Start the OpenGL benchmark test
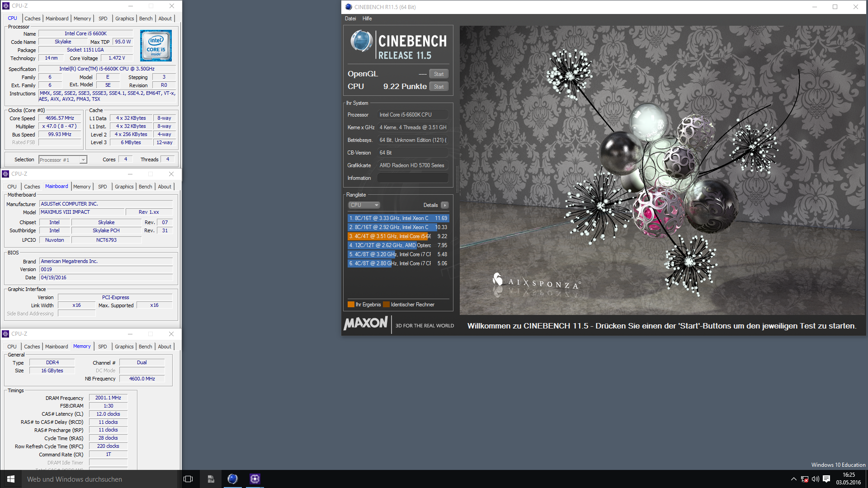868x488 pixels. point(439,74)
